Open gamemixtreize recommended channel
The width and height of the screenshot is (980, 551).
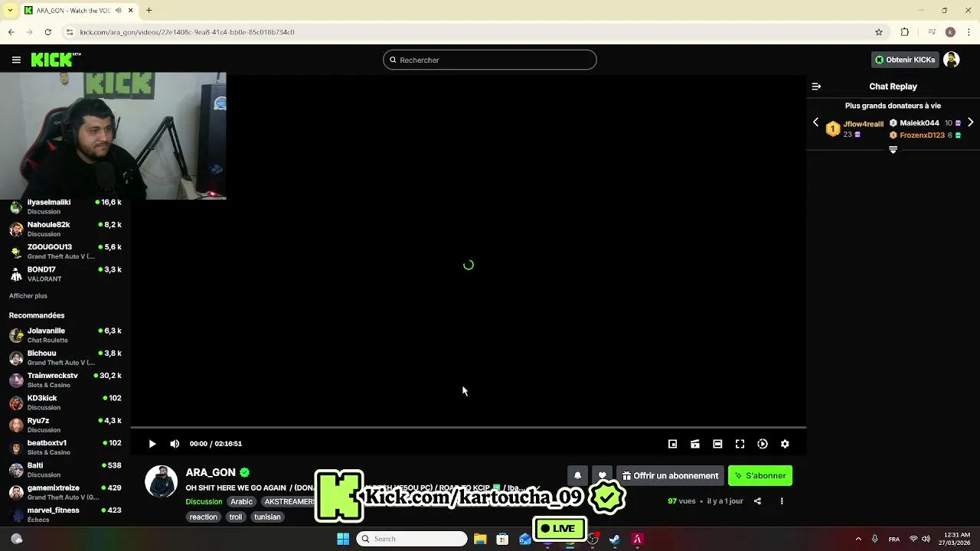coord(65,492)
